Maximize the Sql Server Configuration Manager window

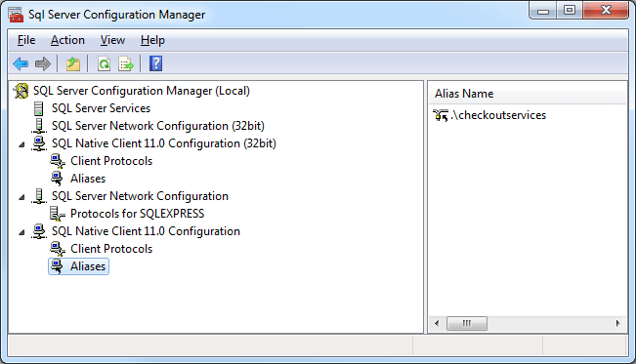tap(569, 11)
